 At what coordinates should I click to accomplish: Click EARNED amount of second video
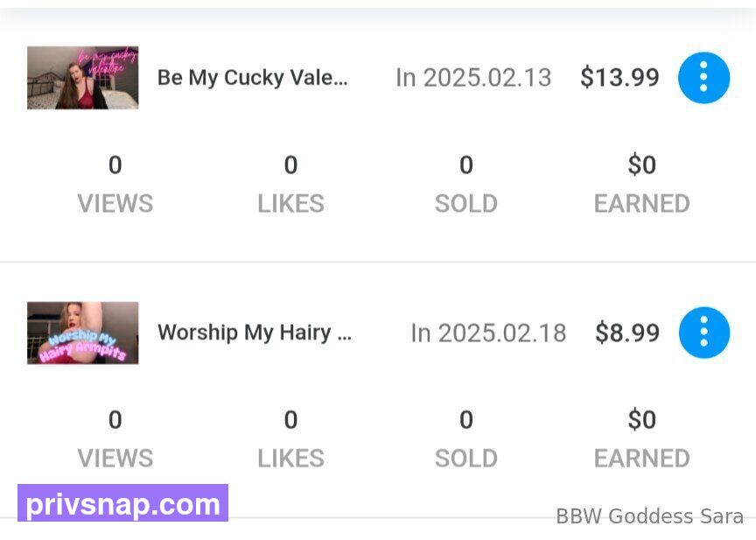(x=641, y=420)
